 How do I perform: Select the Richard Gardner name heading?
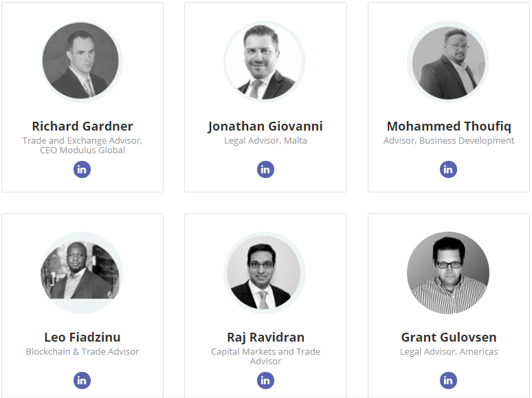pyautogui.click(x=82, y=126)
